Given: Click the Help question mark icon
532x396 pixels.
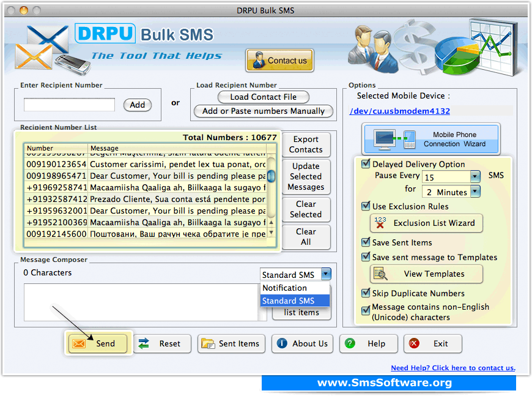Looking at the screenshot, I should (x=350, y=343).
